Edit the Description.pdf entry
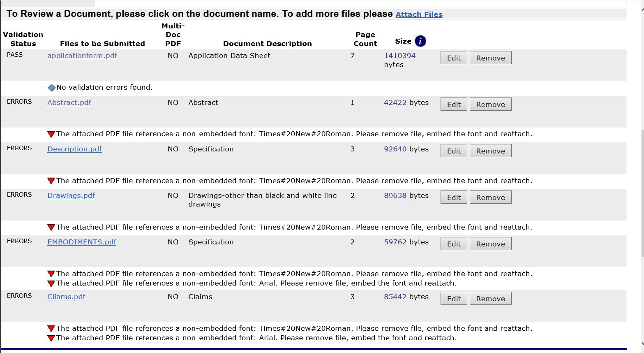 point(454,151)
